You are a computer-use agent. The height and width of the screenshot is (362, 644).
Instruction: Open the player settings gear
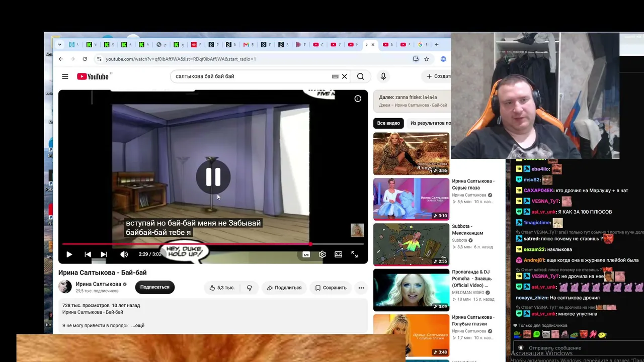[323, 254]
